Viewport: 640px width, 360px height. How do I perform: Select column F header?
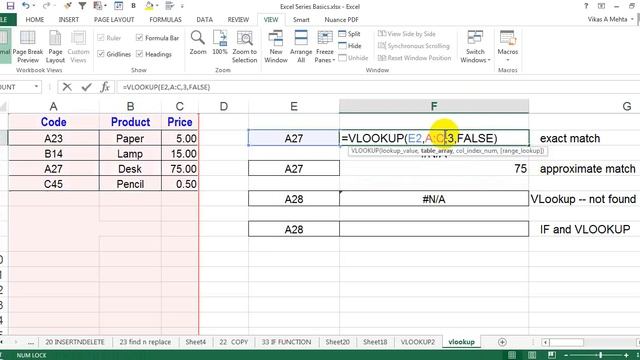pyautogui.click(x=434, y=107)
